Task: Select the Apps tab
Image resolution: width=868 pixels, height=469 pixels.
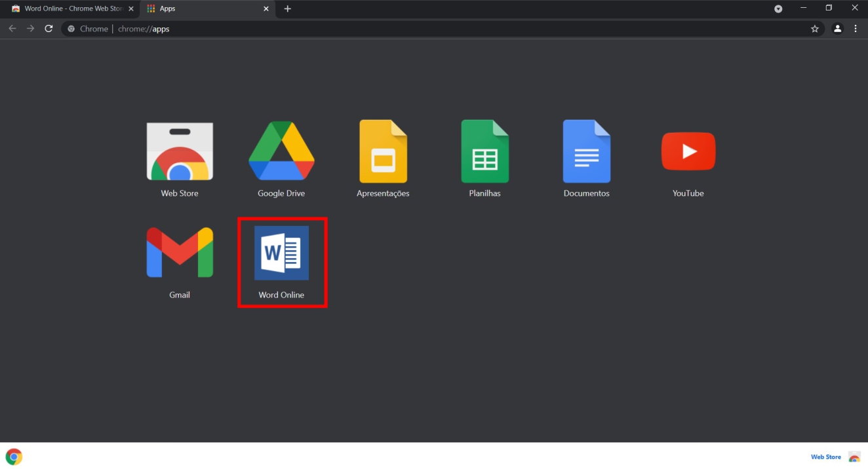Action: click(x=207, y=9)
